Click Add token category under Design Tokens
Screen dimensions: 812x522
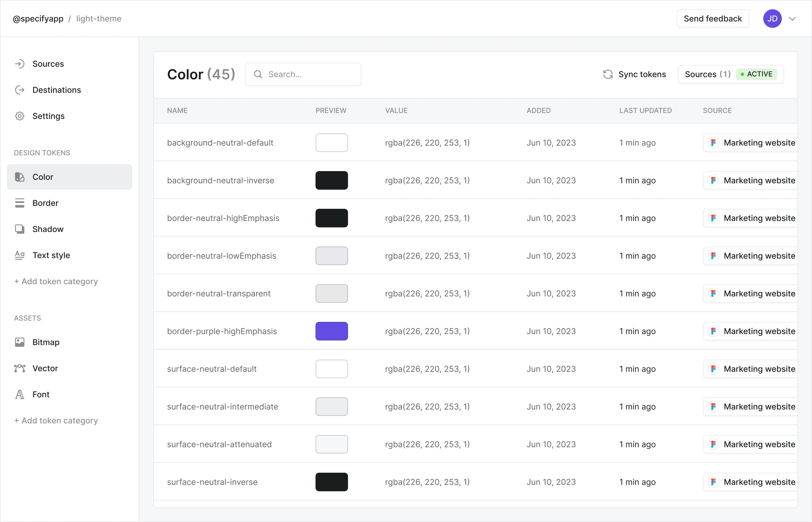coord(56,281)
